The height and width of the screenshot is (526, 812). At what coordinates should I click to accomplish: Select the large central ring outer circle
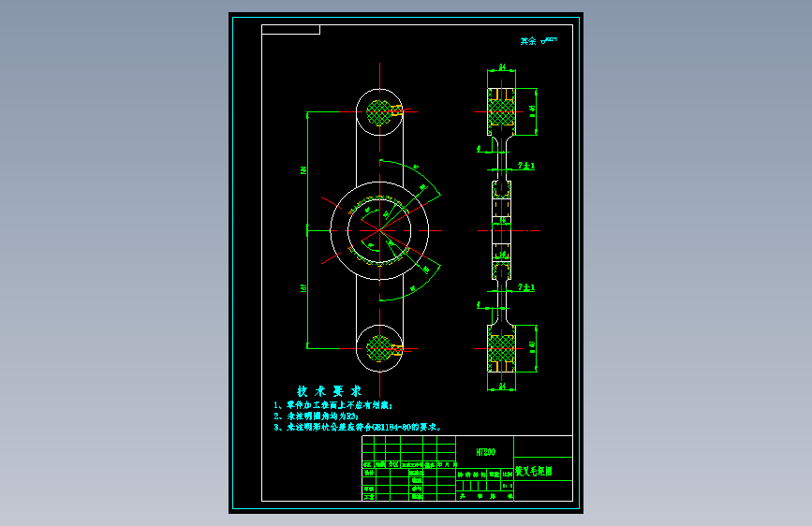(379, 231)
